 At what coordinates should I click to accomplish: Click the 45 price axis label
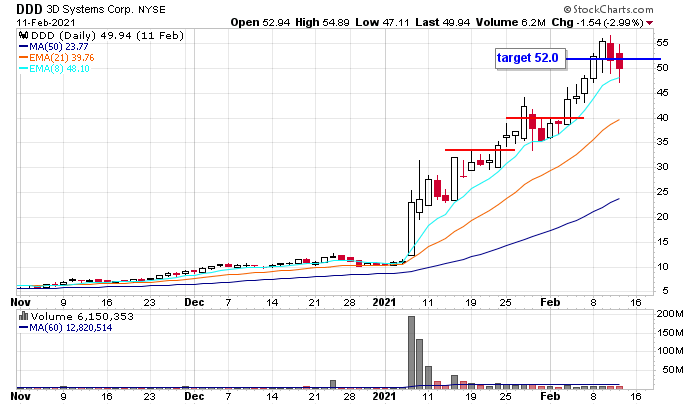[x=662, y=93]
